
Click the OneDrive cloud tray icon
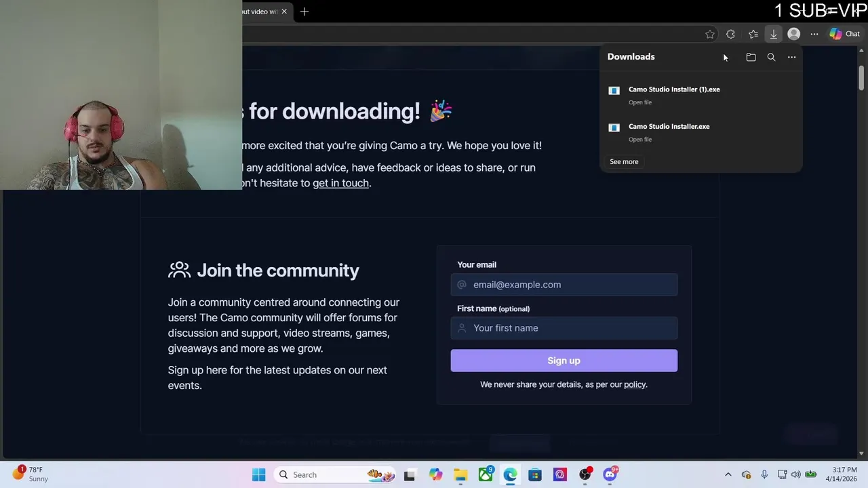tap(746, 475)
